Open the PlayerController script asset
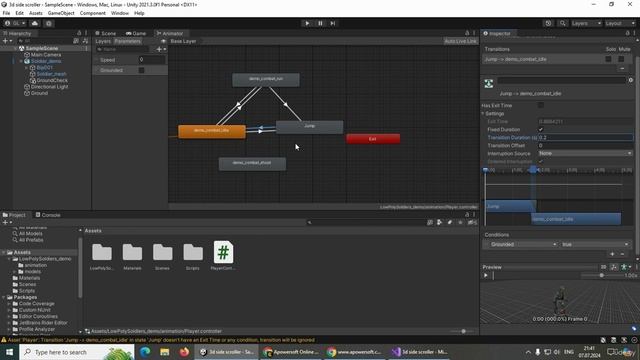Image resolution: width=640 pixels, height=360 pixels. 223,256
